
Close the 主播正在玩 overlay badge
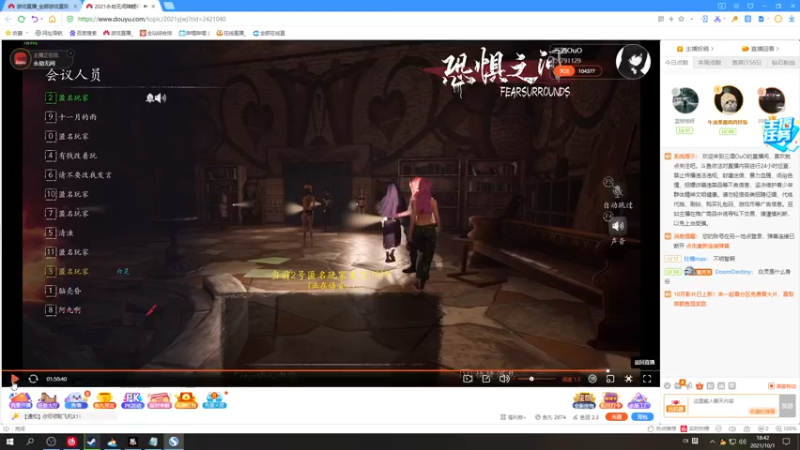[x=70, y=53]
